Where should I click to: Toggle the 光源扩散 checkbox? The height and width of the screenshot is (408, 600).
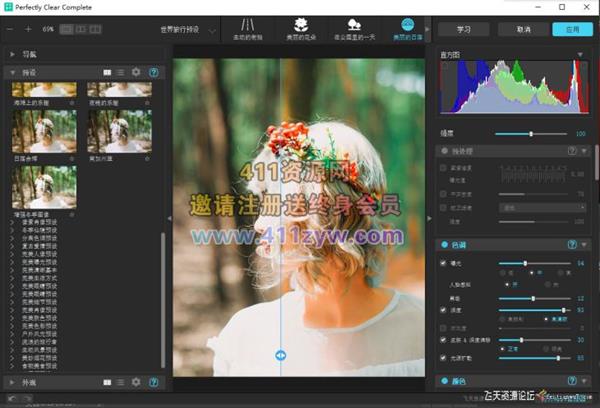pyautogui.click(x=443, y=357)
